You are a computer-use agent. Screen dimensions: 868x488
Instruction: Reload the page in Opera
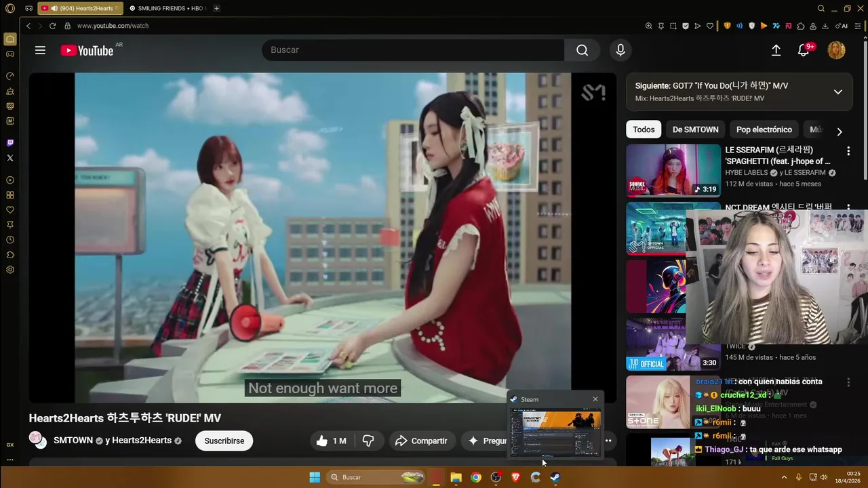[x=52, y=26]
